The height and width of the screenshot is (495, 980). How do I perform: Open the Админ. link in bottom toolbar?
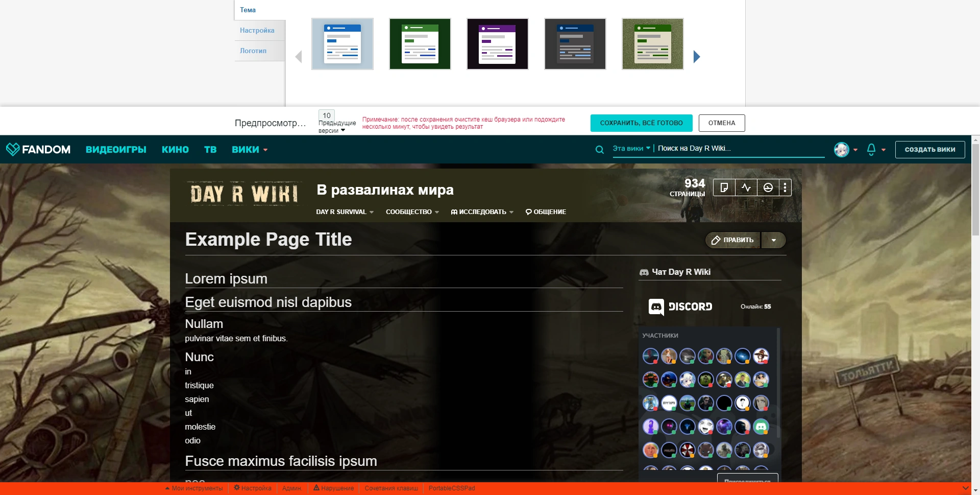(x=292, y=488)
